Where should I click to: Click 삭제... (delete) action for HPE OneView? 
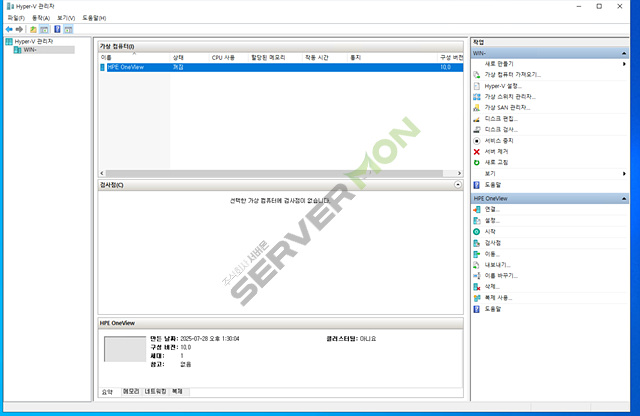pyautogui.click(x=492, y=287)
